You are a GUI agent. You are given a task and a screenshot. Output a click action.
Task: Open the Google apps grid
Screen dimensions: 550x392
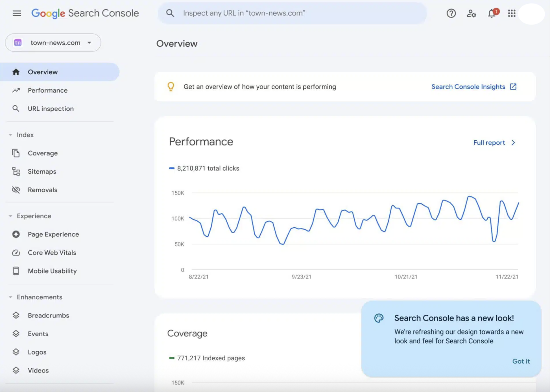(x=511, y=13)
